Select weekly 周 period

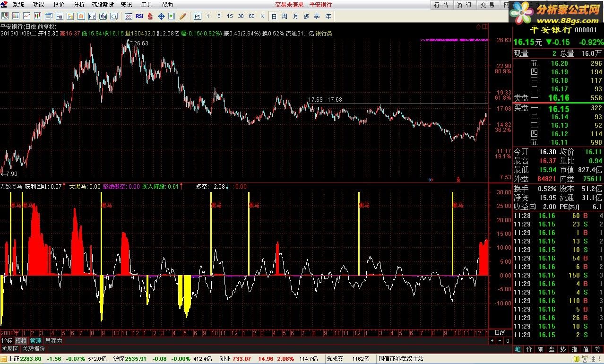(285, 16)
